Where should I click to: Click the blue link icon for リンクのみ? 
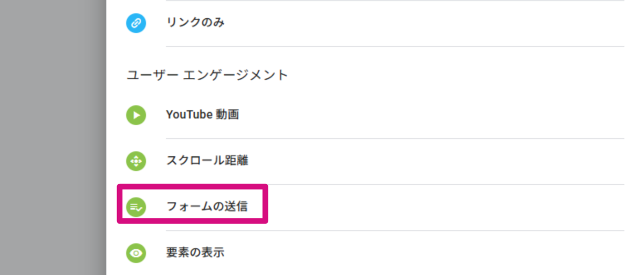pyautogui.click(x=136, y=23)
